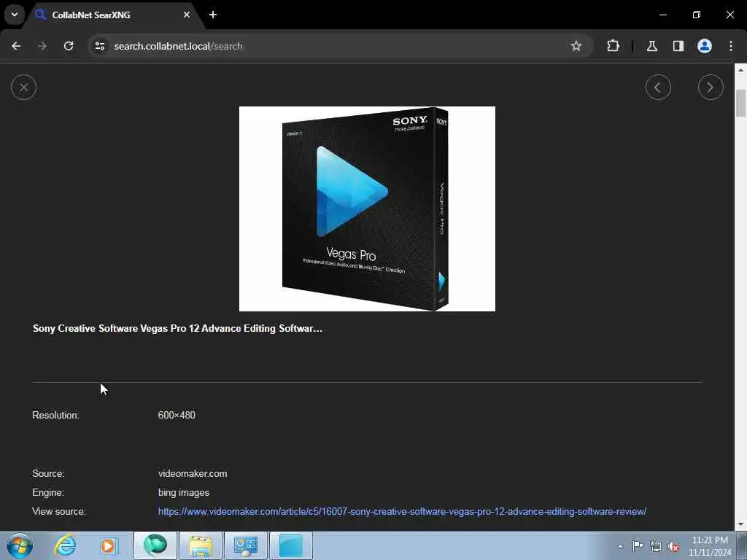Open Chrome Labs flask icon
The width and height of the screenshot is (747, 560).
pyautogui.click(x=652, y=46)
